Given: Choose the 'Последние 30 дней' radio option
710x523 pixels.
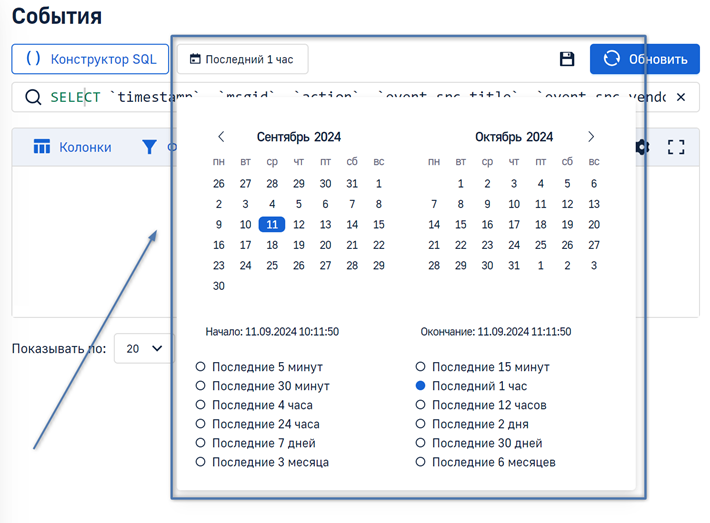Looking at the screenshot, I should pos(421,443).
